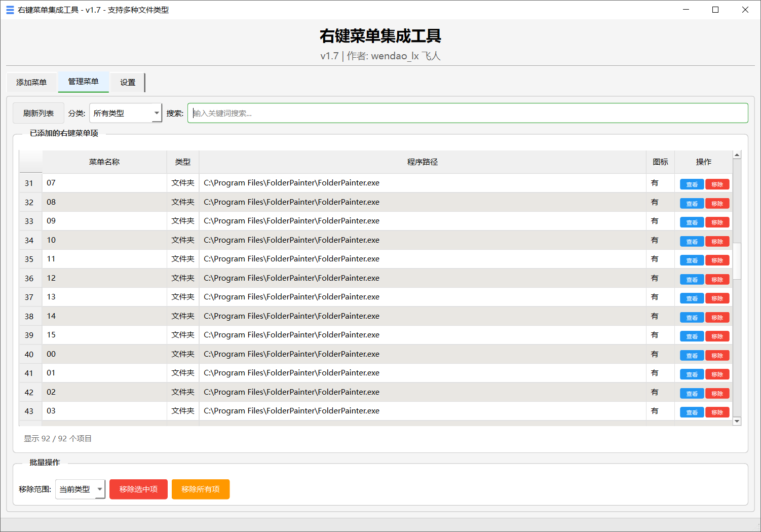This screenshot has width=761, height=532.
Task: Click 移除 for menu item 03
Action: (717, 412)
